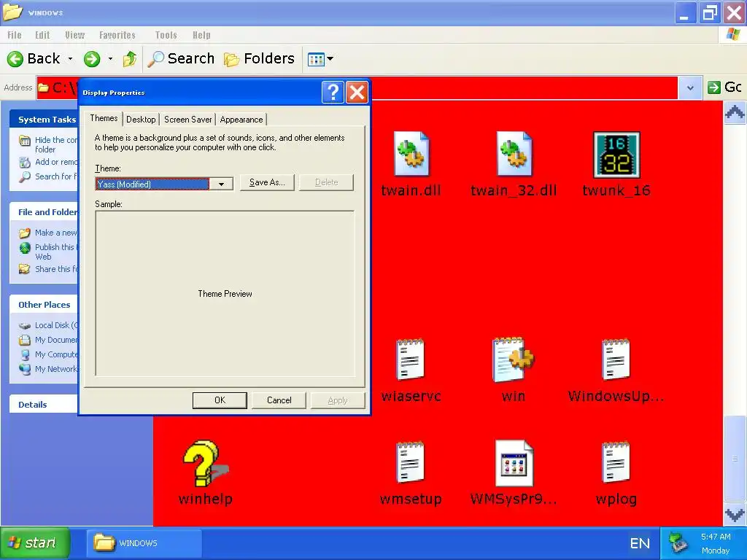Image resolution: width=747 pixels, height=560 pixels.
Task: Click the scroll down arrow of file list
Action: pyautogui.click(x=735, y=514)
